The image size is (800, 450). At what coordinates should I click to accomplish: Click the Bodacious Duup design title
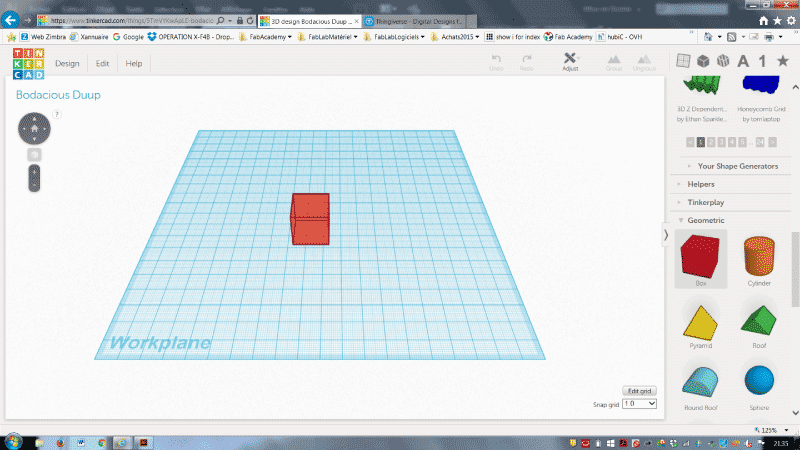click(58, 95)
